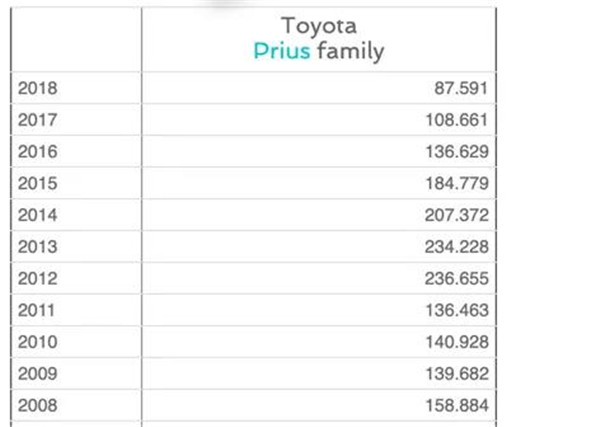Select the 140.928 value cell
This screenshot has width=600, height=427.
(x=457, y=342)
